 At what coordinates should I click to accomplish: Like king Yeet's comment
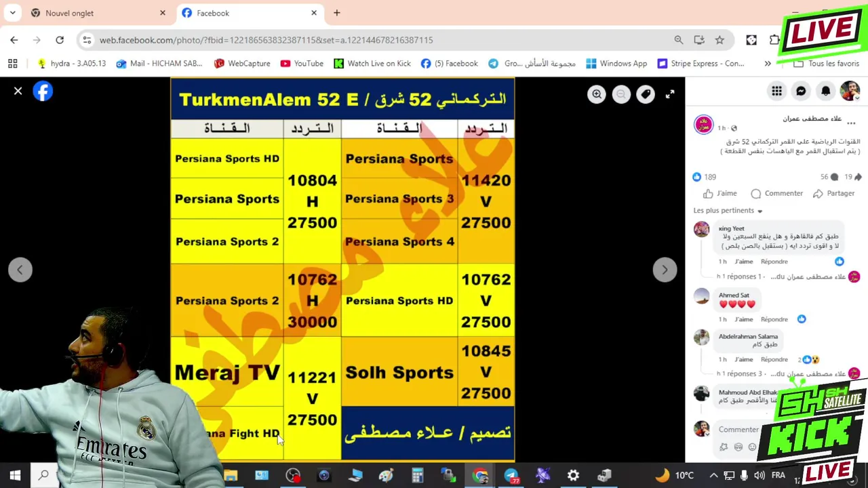click(x=744, y=262)
